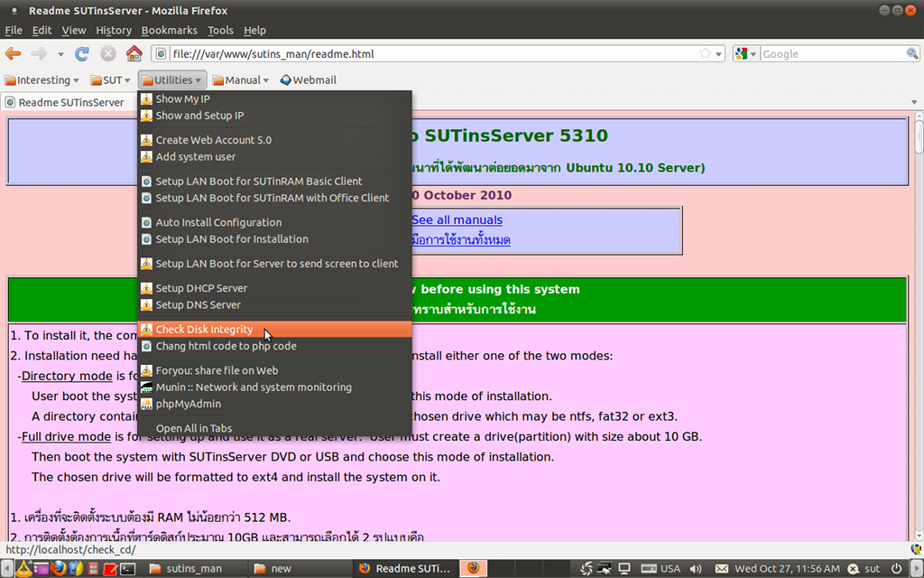Choose Setup DNS Server
Viewport: 924px width, 578px height.
[x=274, y=305]
